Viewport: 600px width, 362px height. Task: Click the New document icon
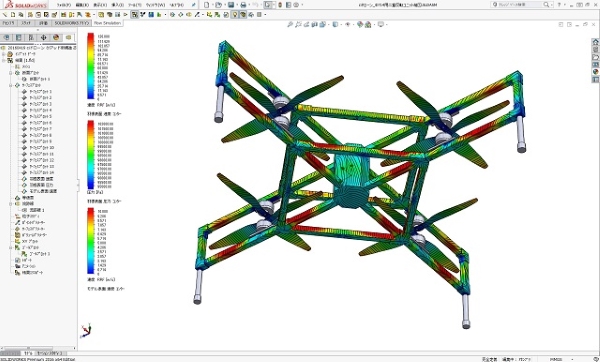[207, 5]
